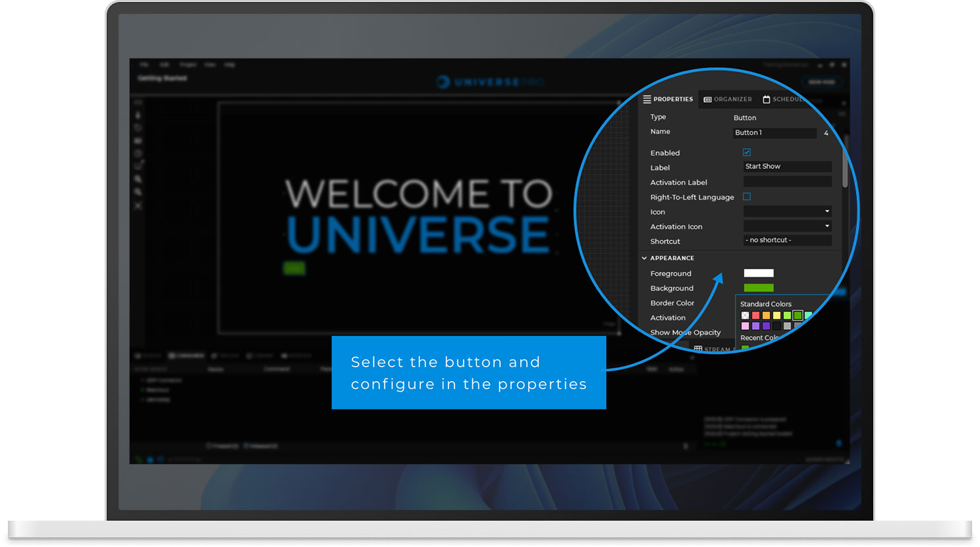Click the Universe Pro logo
980x547 pixels.
point(491,82)
